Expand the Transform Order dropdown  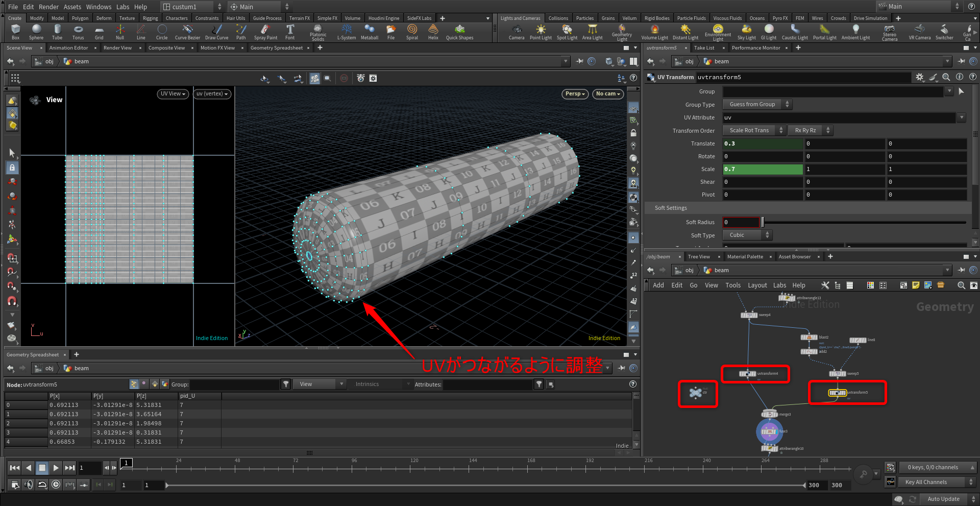point(753,130)
